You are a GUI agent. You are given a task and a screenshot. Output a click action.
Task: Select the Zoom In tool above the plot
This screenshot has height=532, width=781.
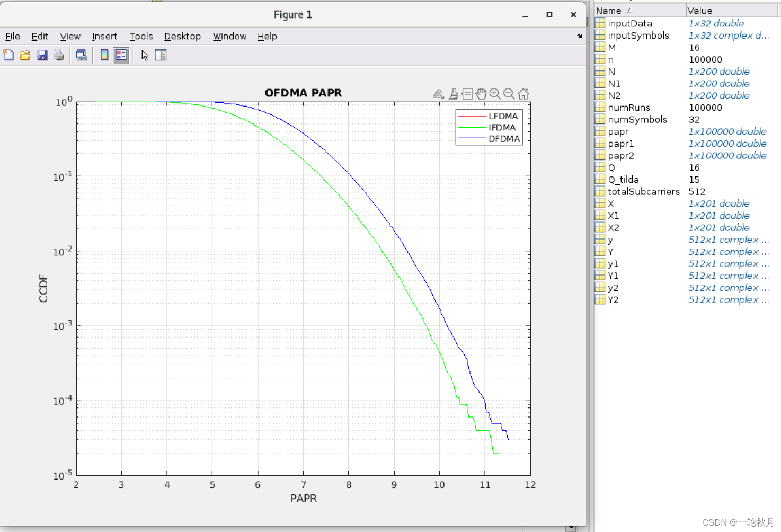click(x=494, y=93)
